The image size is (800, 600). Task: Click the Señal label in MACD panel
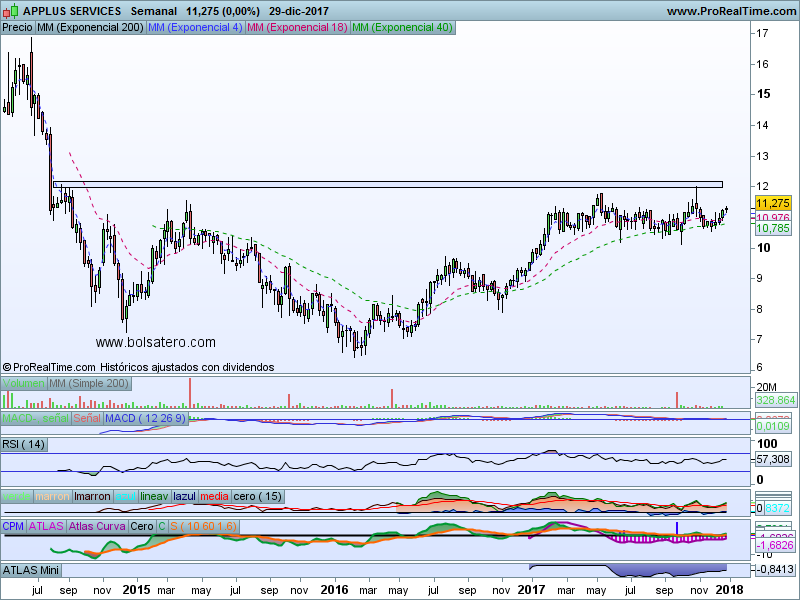(87, 418)
